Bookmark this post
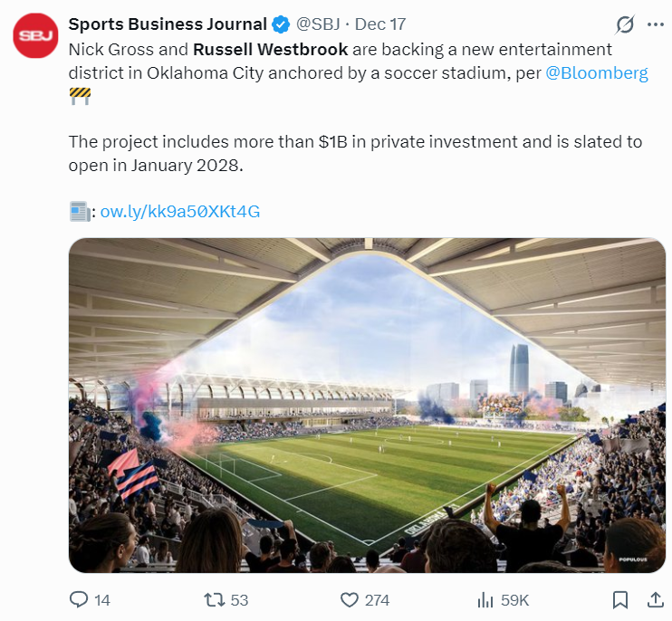The width and height of the screenshot is (672, 621). [x=620, y=599]
